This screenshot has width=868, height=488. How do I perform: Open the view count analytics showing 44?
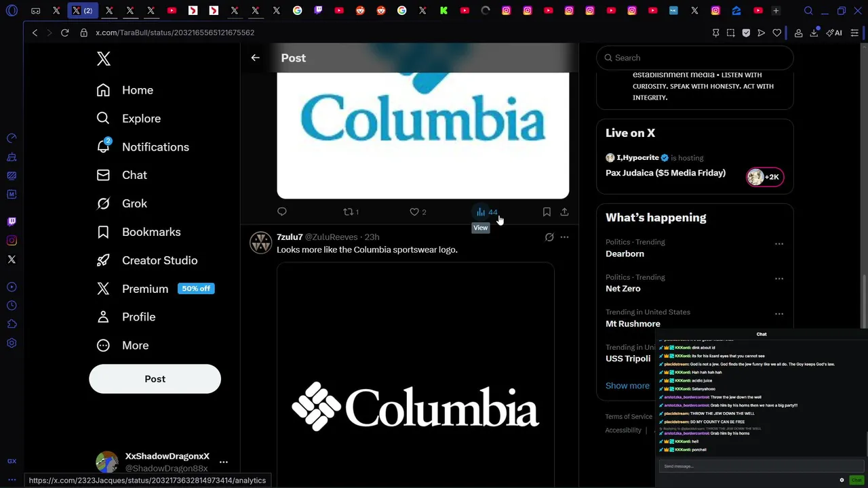[x=487, y=212]
